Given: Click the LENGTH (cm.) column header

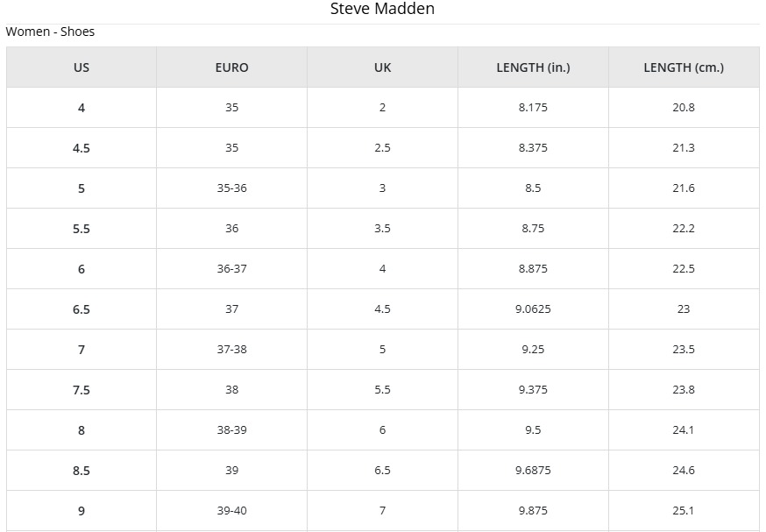Looking at the screenshot, I should coord(684,67).
